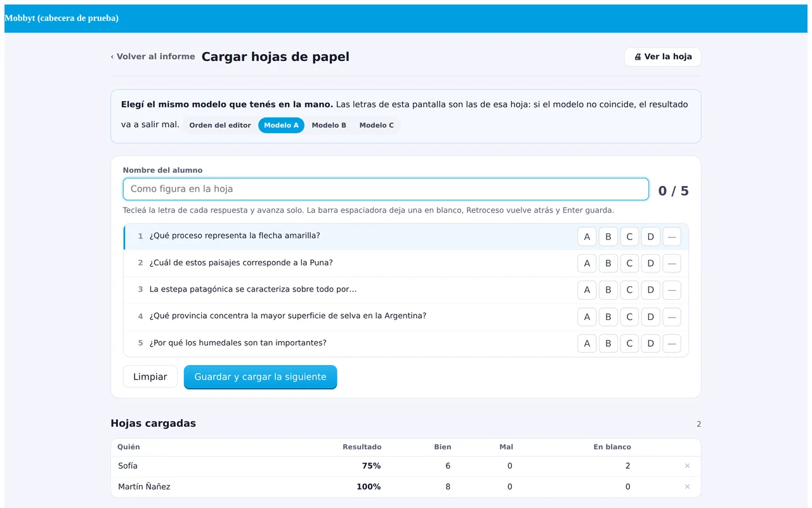
Task: Answer B for the humedales question
Action: click(x=608, y=344)
